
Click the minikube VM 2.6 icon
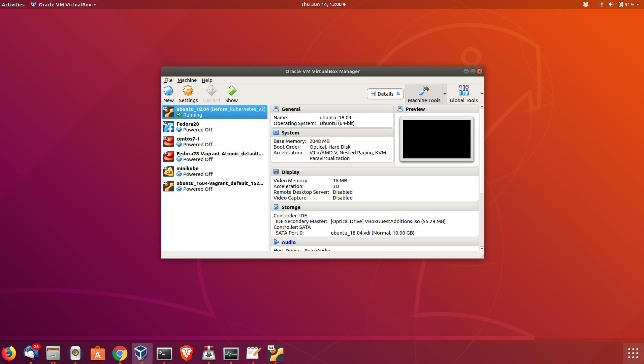168,171
